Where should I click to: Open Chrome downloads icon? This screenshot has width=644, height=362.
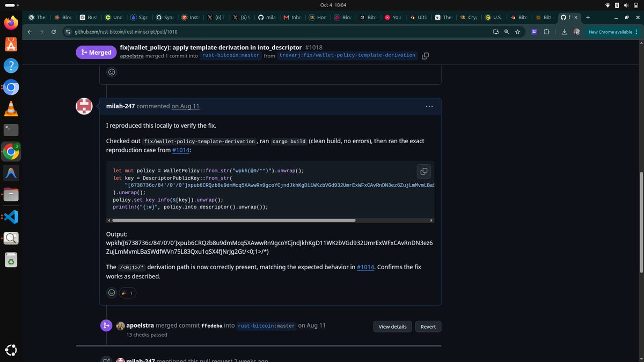coord(565,32)
